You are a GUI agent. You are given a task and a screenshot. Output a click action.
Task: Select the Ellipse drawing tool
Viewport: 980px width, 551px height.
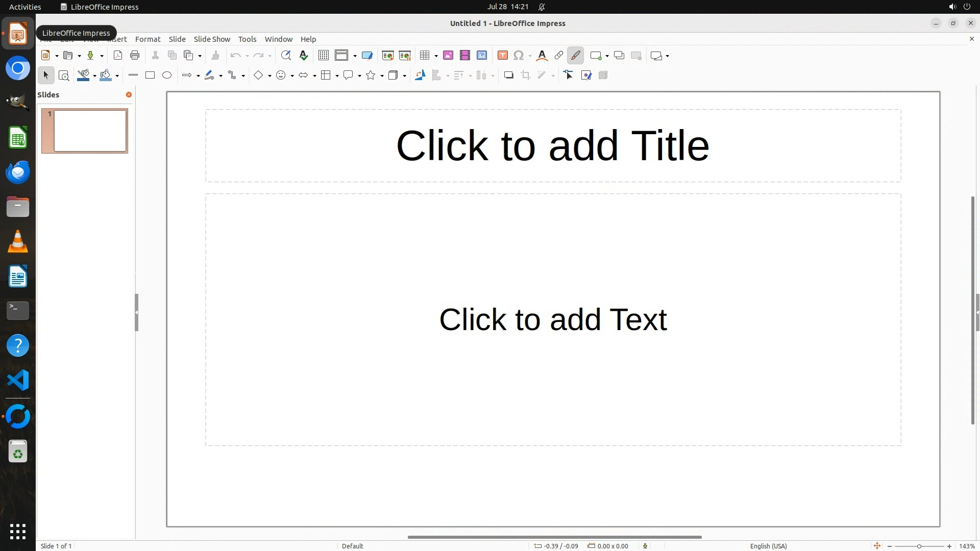[x=167, y=76]
